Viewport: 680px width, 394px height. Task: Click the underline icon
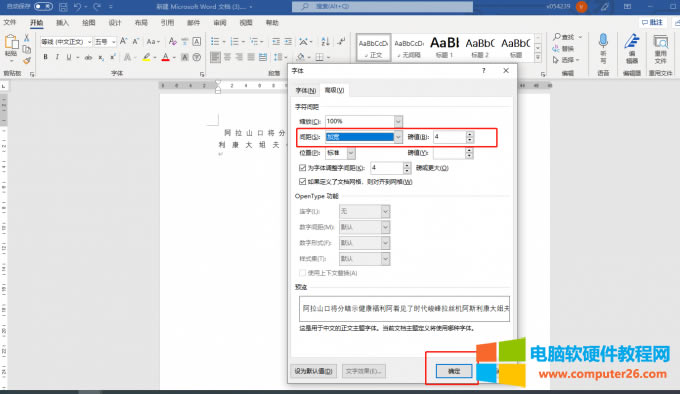coord(69,57)
